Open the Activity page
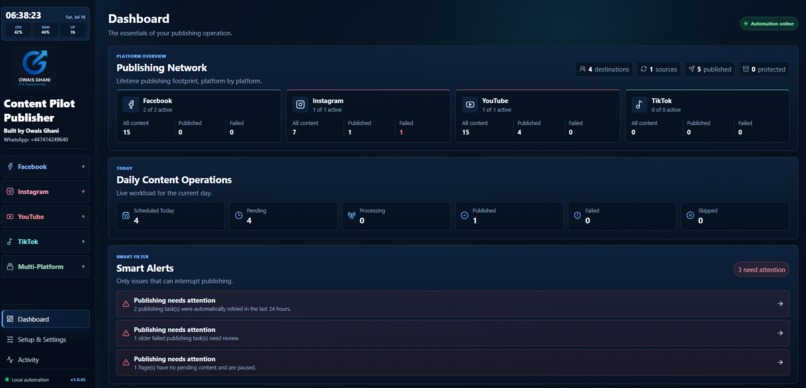This screenshot has height=388, width=806. pyautogui.click(x=45, y=360)
